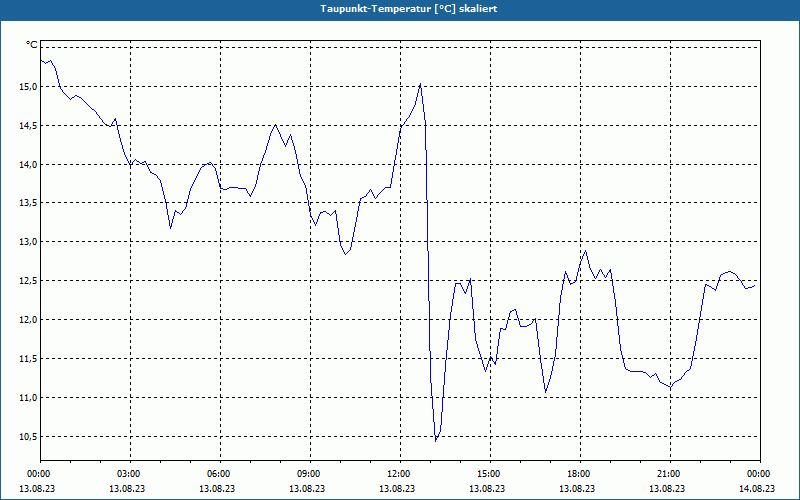Click the 12,0 y-axis label
Image resolution: width=800 pixels, height=500 pixels.
click(28, 320)
